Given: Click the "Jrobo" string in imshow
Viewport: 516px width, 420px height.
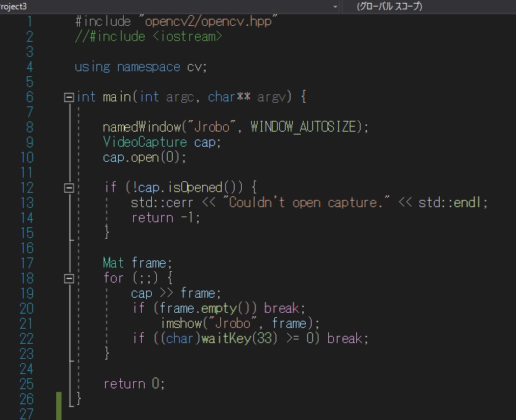Looking at the screenshot, I should pyautogui.click(x=232, y=324).
